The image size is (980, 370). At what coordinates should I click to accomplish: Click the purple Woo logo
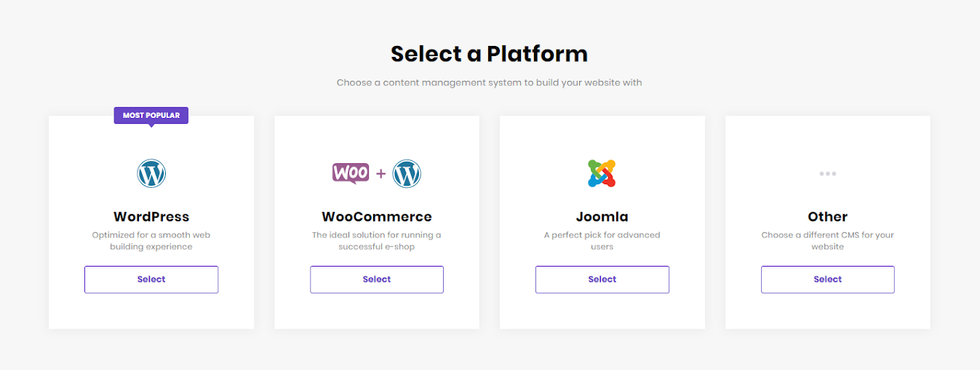click(x=351, y=173)
